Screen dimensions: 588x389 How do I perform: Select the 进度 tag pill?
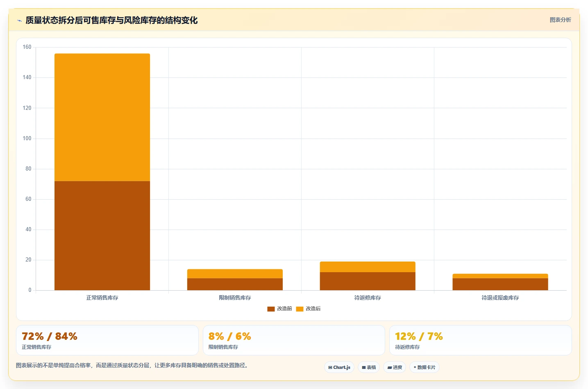(395, 367)
